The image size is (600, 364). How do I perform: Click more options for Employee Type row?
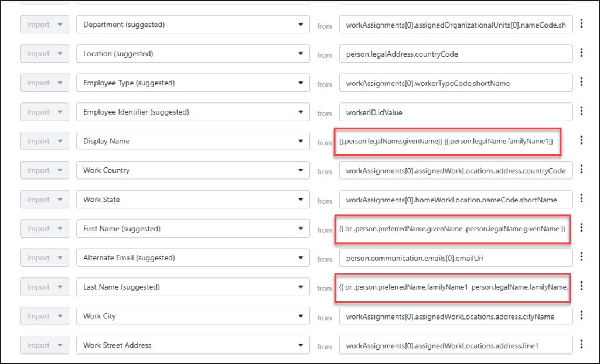(x=581, y=82)
